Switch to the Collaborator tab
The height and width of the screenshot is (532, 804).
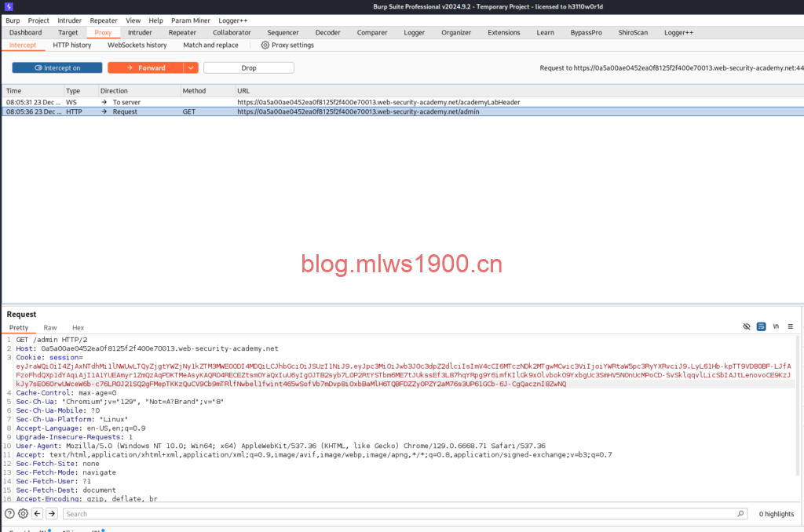[232, 32]
